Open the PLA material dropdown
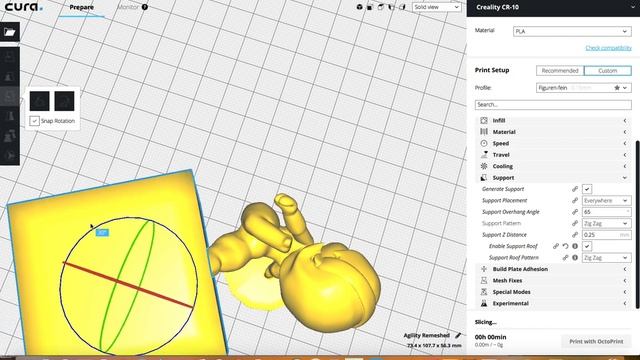The height and width of the screenshot is (360, 640). (x=572, y=31)
